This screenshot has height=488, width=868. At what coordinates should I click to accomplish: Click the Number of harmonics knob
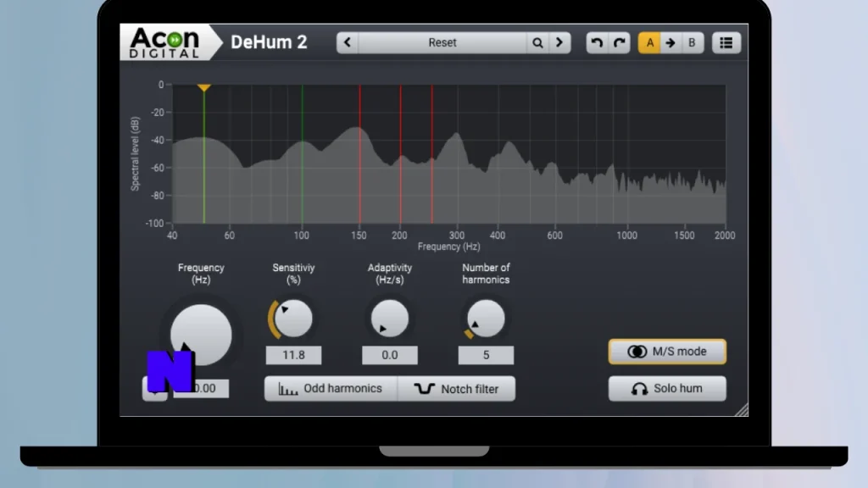[486, 319]
